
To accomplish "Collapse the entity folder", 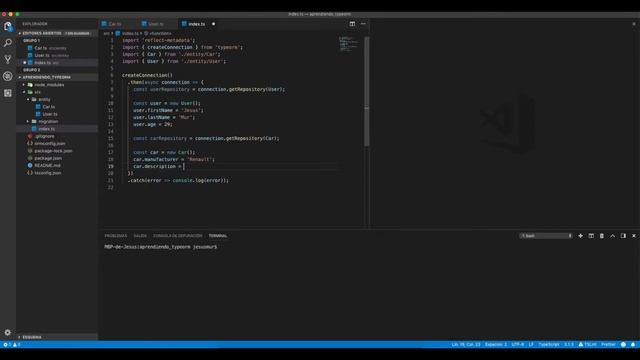I will pos(28,99).
